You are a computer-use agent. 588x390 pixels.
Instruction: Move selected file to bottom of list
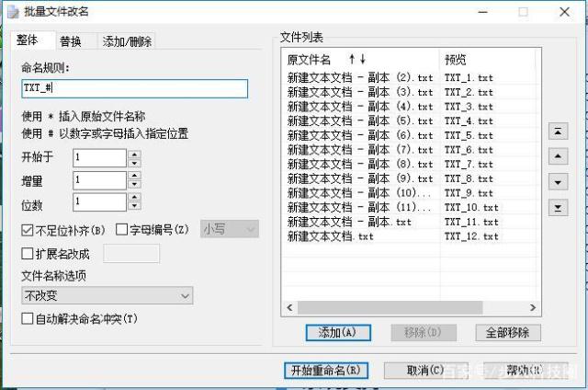click(x=558, y=208)
